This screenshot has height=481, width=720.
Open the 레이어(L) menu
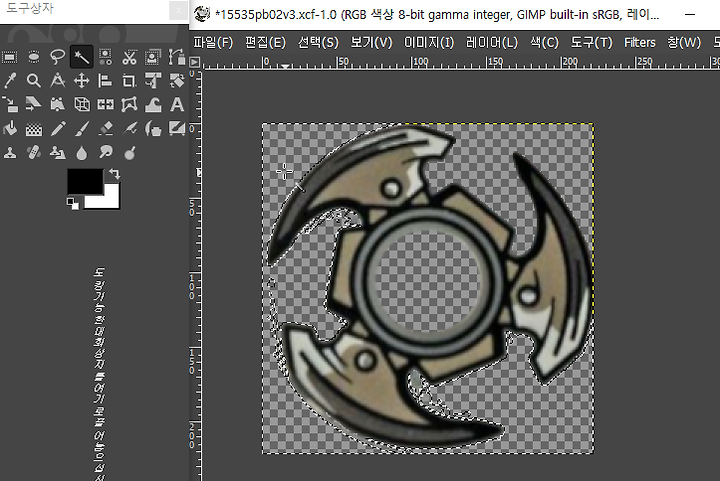click(x=492, y=43)
